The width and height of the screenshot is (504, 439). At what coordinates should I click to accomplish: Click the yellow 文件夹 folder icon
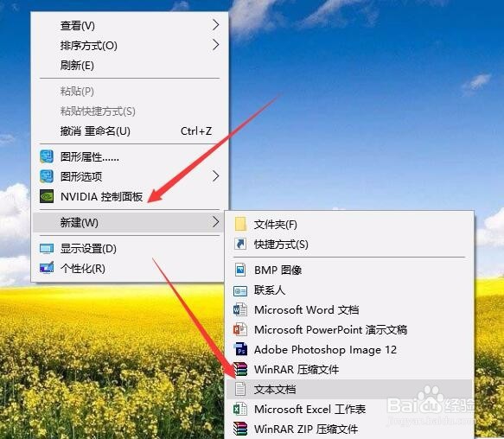tap(240, 224)
